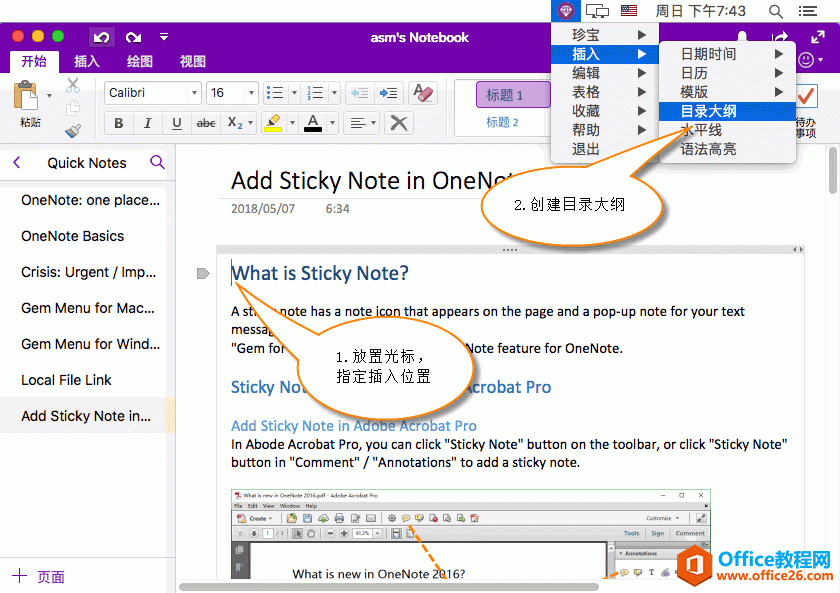
Task: Expand bullet list style dropdown arrow
Action: point(294,93)
